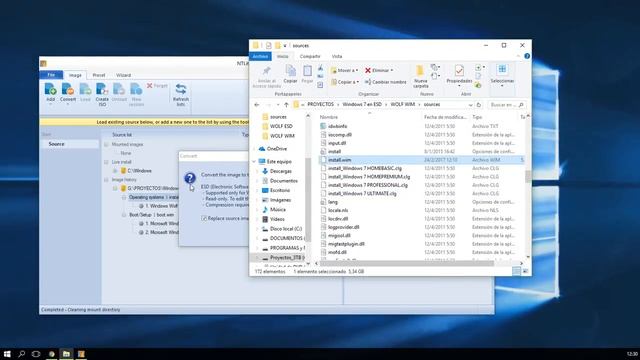Open the address bar history dropdown

click(470, 105)
